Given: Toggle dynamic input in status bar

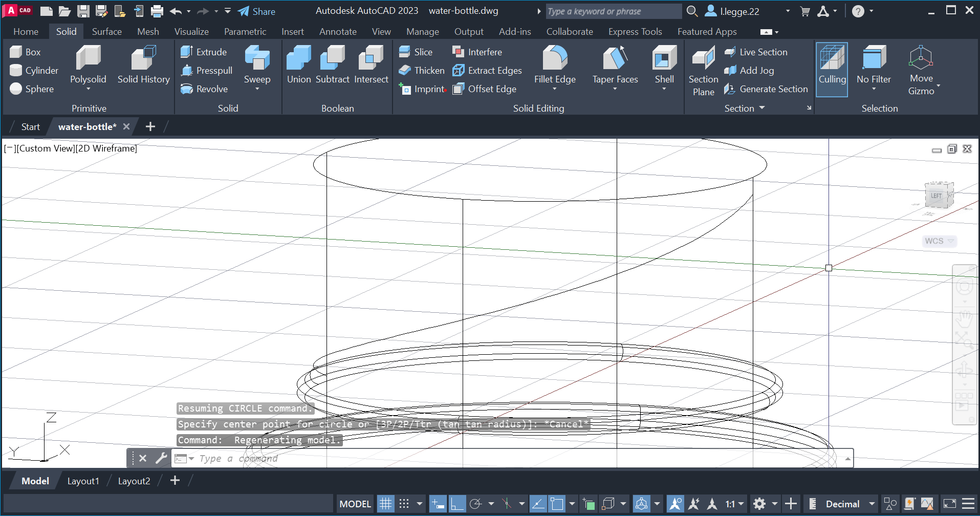Looking at the screenshot, I should [x=438, y=504].
